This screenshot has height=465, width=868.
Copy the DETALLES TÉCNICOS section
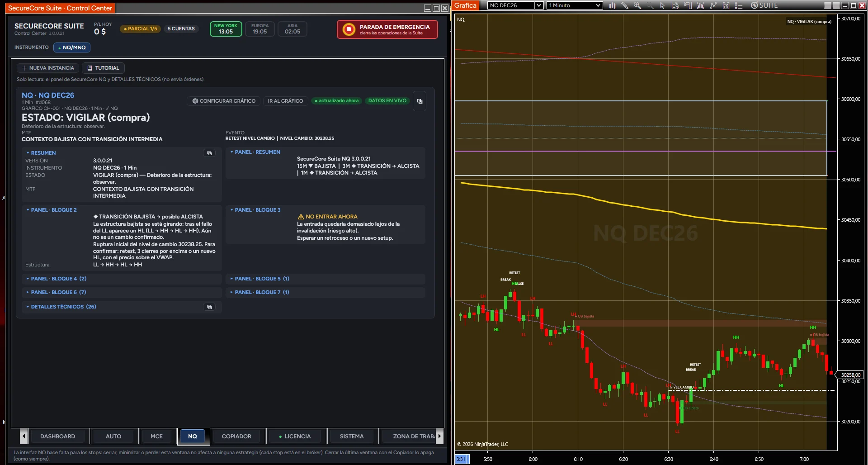point(209,307)
